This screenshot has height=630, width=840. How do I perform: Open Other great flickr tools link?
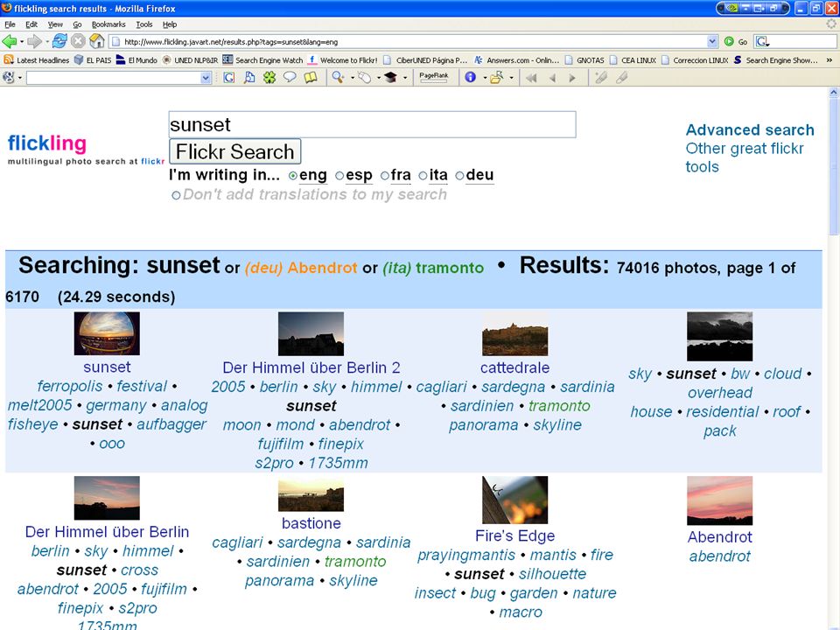(x=745, y=157)
